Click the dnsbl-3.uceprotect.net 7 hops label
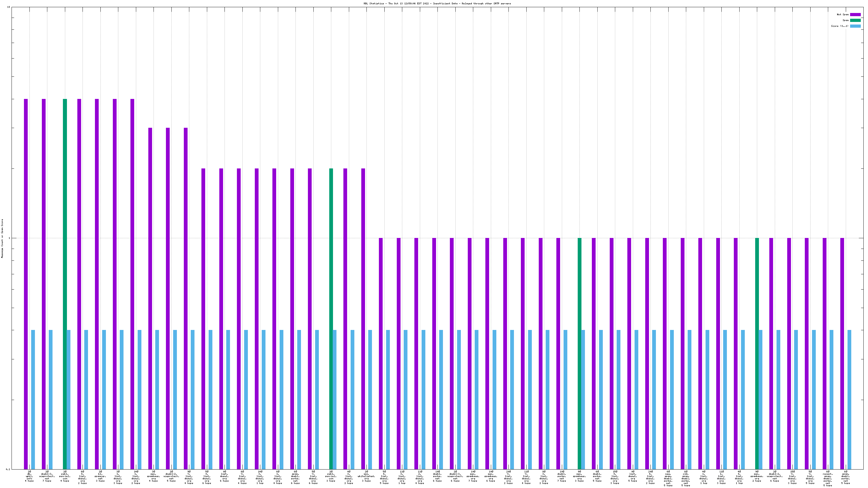 click(x=47, y=476)
